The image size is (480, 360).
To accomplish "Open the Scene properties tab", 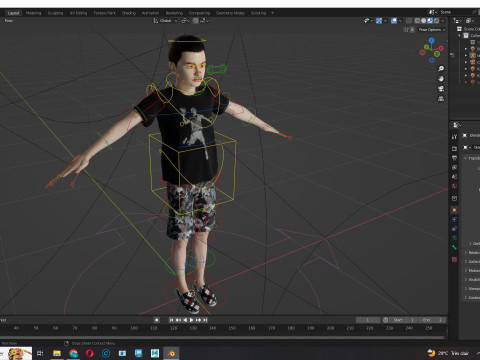I will [x=454, y=177].
